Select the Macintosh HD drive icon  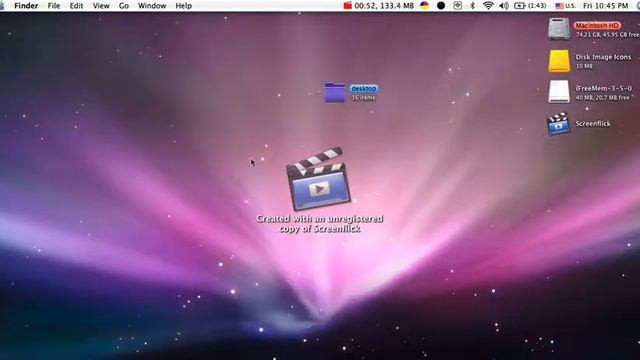[x=559, y=29]
